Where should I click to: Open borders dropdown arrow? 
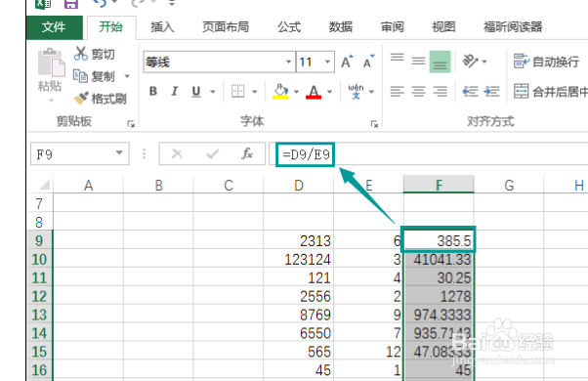pos(254,92)
